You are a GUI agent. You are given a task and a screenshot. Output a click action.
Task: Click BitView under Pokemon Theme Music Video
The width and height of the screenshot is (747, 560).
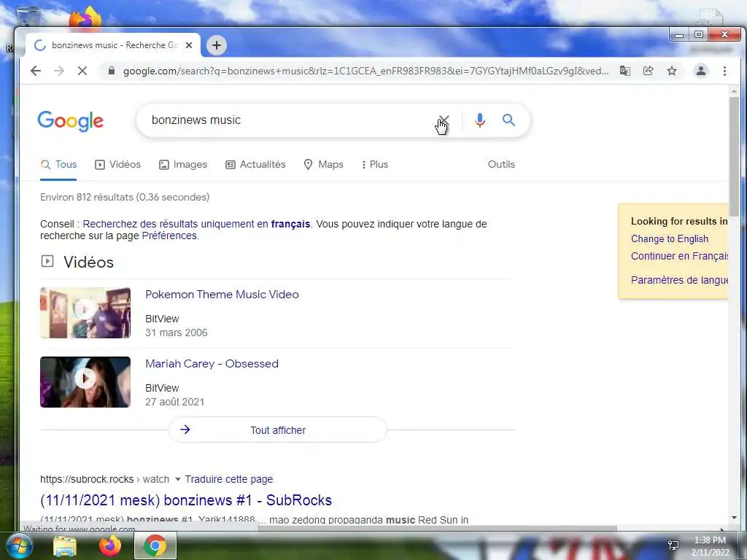coord(162,319)
